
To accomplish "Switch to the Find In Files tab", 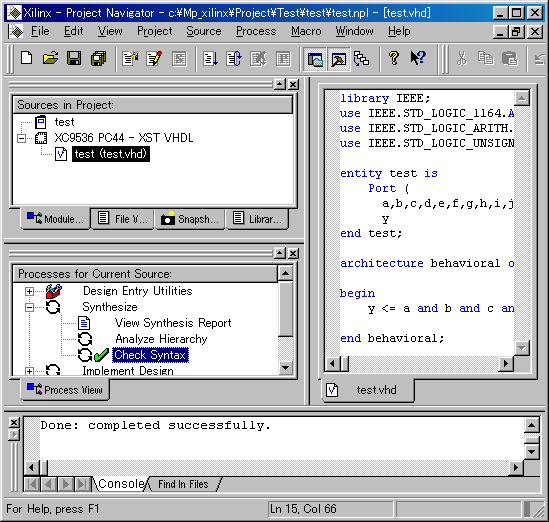I will (183, 484).
